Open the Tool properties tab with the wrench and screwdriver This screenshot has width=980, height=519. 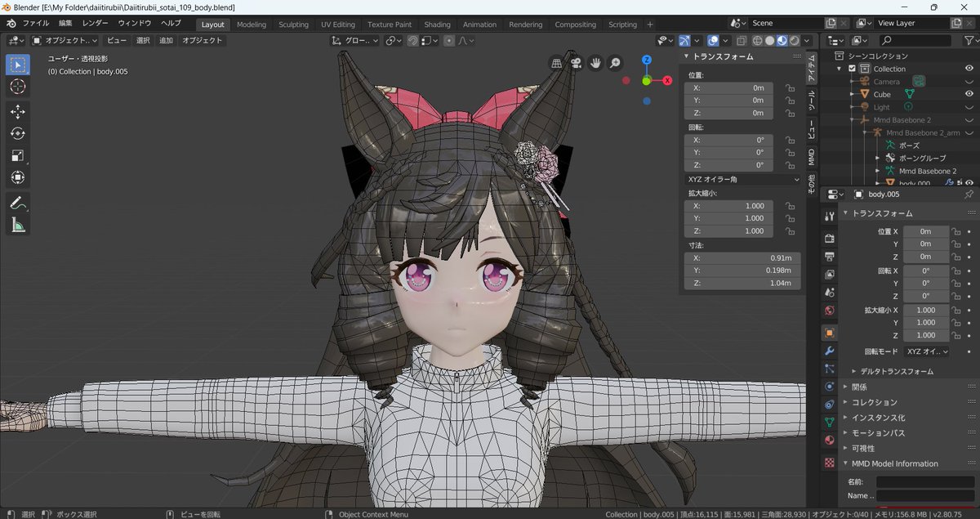(x=830, y=216)
